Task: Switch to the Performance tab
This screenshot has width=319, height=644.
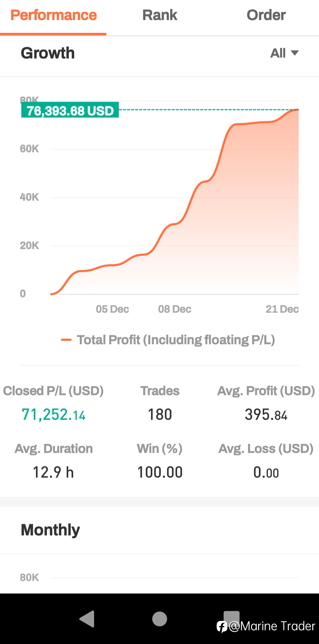Action: click(53, 15)
